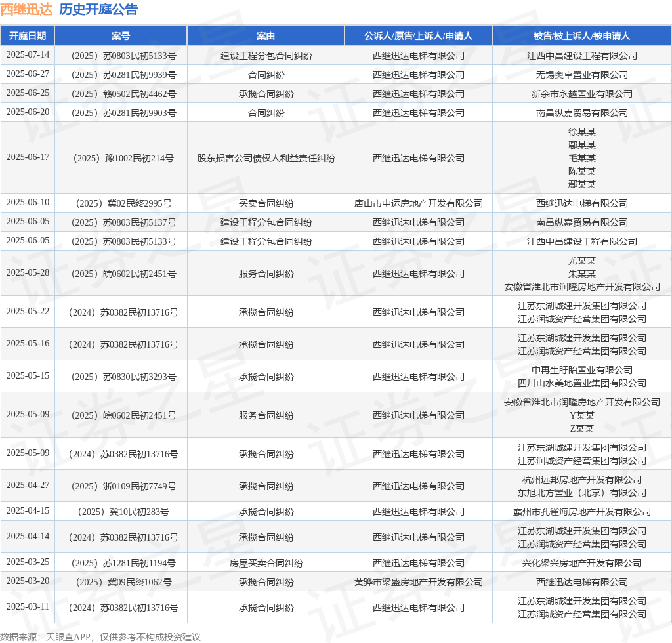Click plaintiff 黄骅市梁盛房地产开发有限公司

point(418,582)
